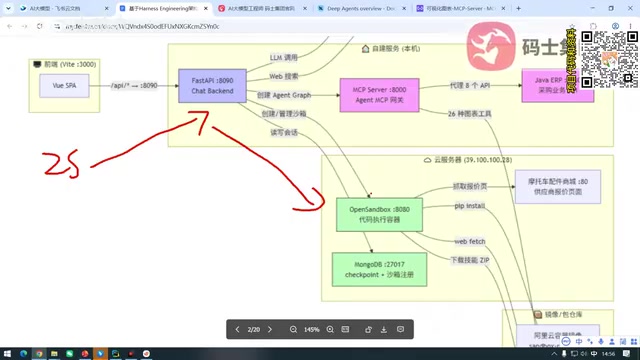The image size is (640, 360).
Task: Click the grid icon on IME bar
Action: [x=634, y=341]
